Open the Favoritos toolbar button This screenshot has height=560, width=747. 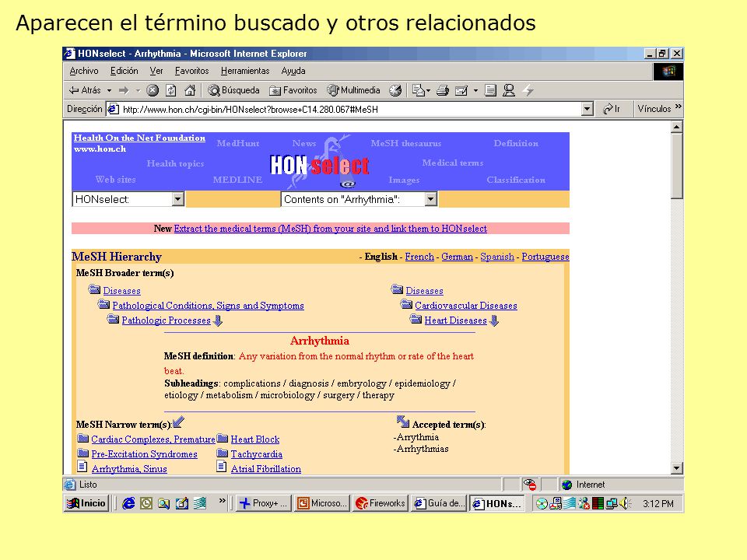pyautogui.click(x=293, y=90)
